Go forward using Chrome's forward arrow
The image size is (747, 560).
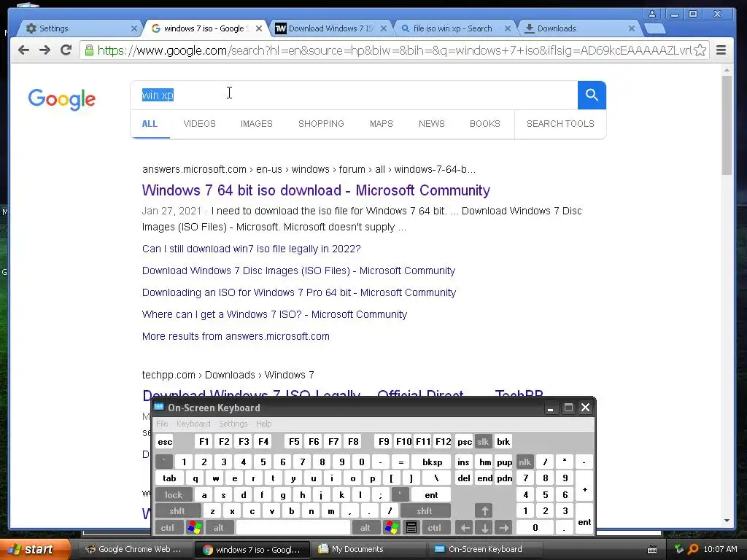44,50
